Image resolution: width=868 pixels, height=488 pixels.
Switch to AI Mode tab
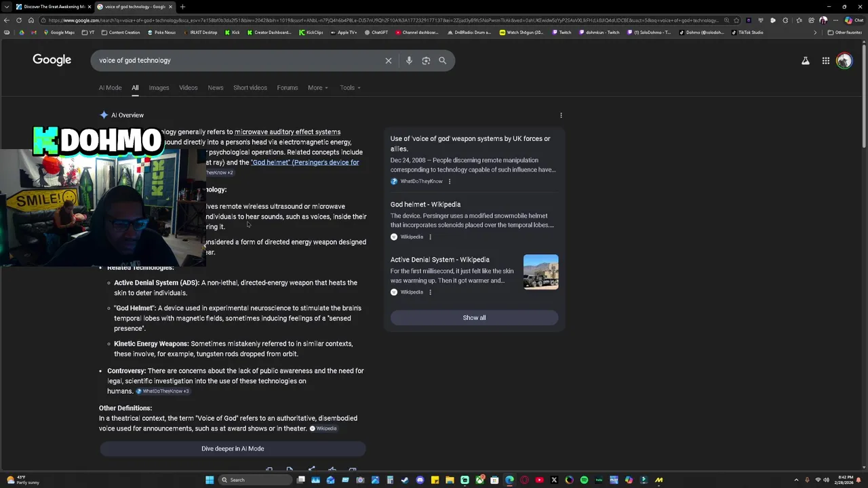[x=110, y=87]
